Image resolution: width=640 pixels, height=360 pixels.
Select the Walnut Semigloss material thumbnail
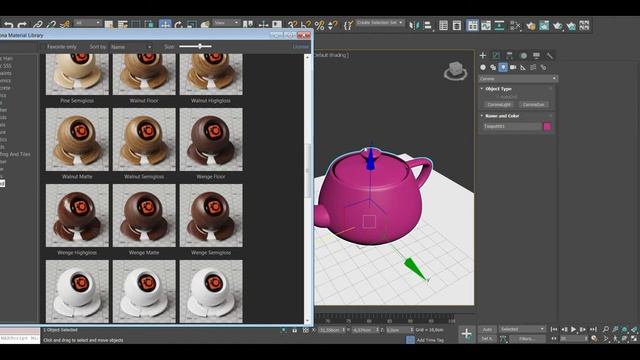click(144, 139)
